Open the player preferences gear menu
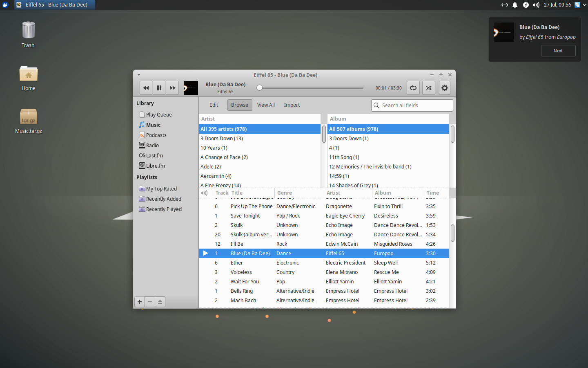This screenshot has width=588, height=368. pos(445,88)
